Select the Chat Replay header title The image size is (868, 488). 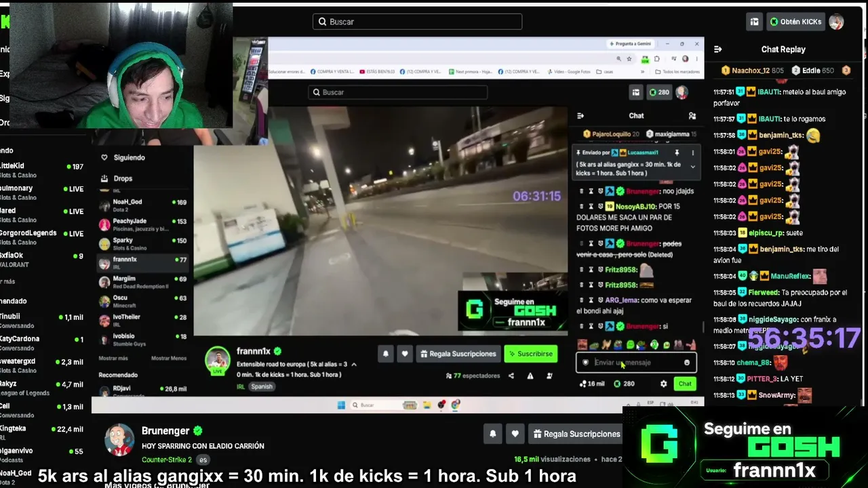783,49
